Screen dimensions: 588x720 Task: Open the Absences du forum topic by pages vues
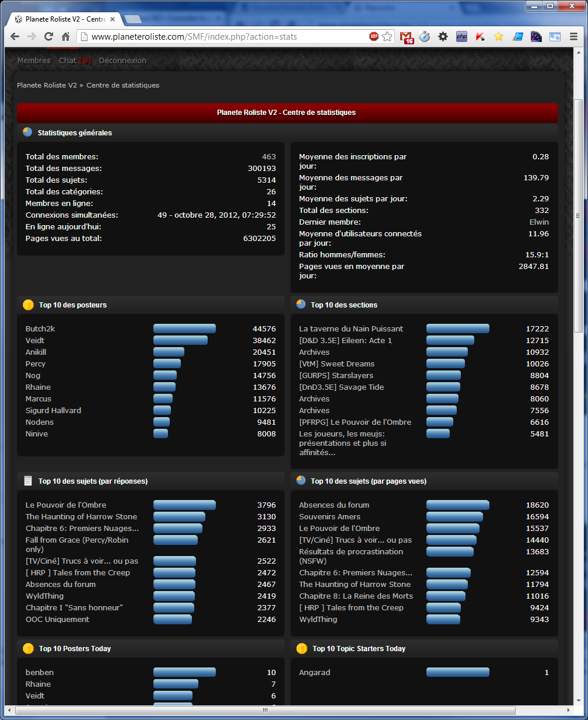point(334,505)
